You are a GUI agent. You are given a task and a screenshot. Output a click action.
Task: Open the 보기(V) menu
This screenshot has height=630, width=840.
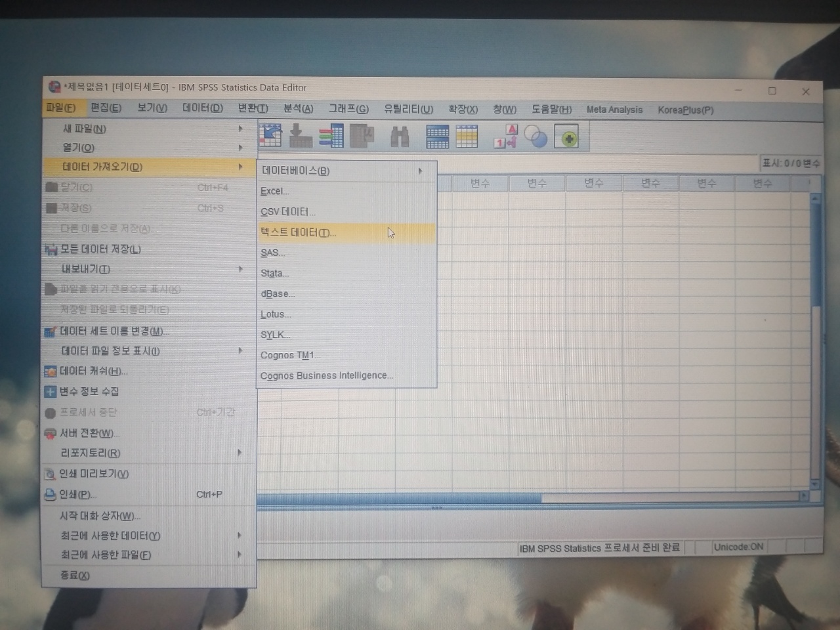coord(152,108)
